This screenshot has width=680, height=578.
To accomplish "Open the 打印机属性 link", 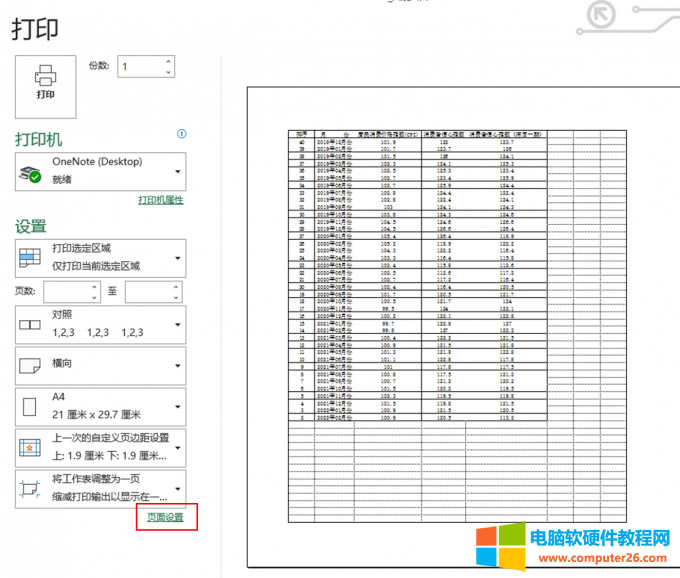I will click(160, 201).
